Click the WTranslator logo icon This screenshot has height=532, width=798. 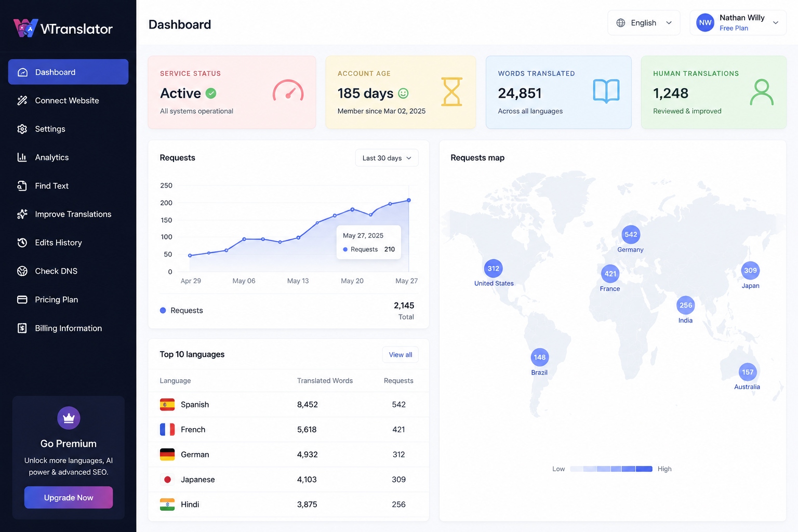click(x=25, y=28)
